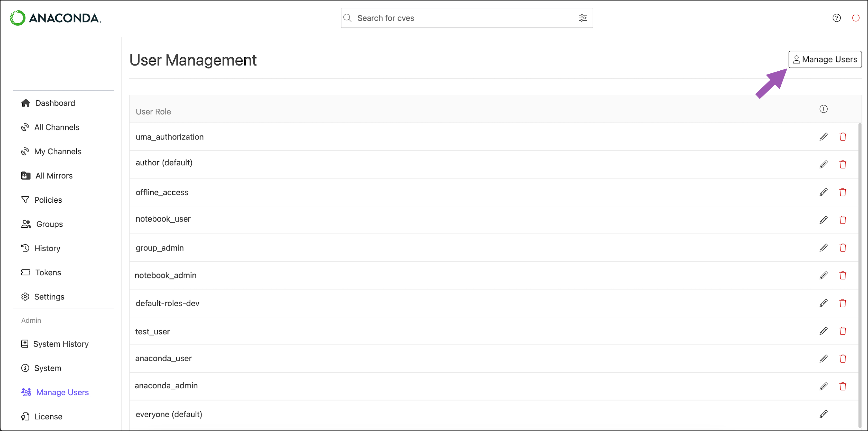
Task: Go to Dashboard in the sidebar
Action: click(x=55, y=103)
